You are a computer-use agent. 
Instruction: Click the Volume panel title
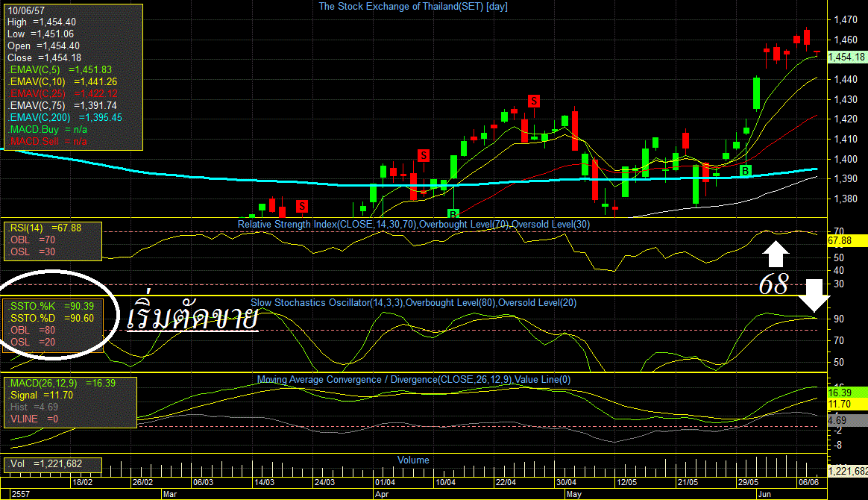(x=413, y=460)
